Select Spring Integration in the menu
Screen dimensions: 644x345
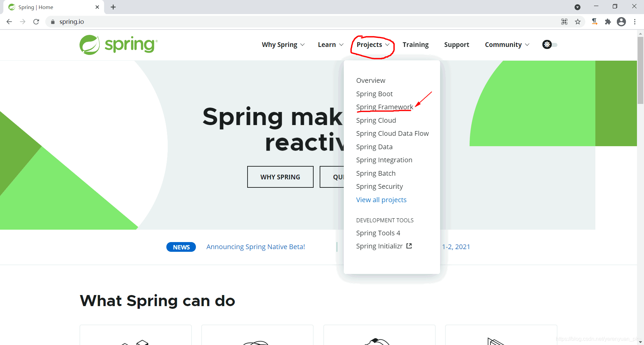click(384, 160)
